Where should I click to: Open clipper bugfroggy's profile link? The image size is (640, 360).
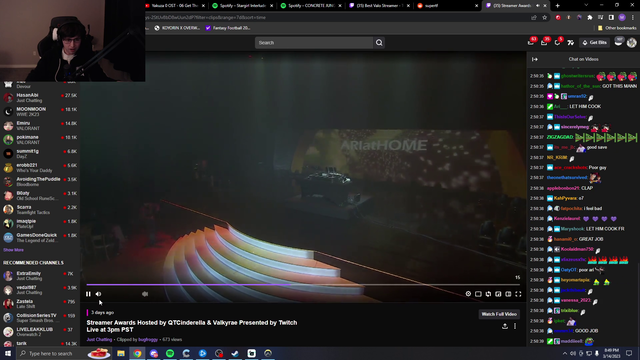point(148,340)
